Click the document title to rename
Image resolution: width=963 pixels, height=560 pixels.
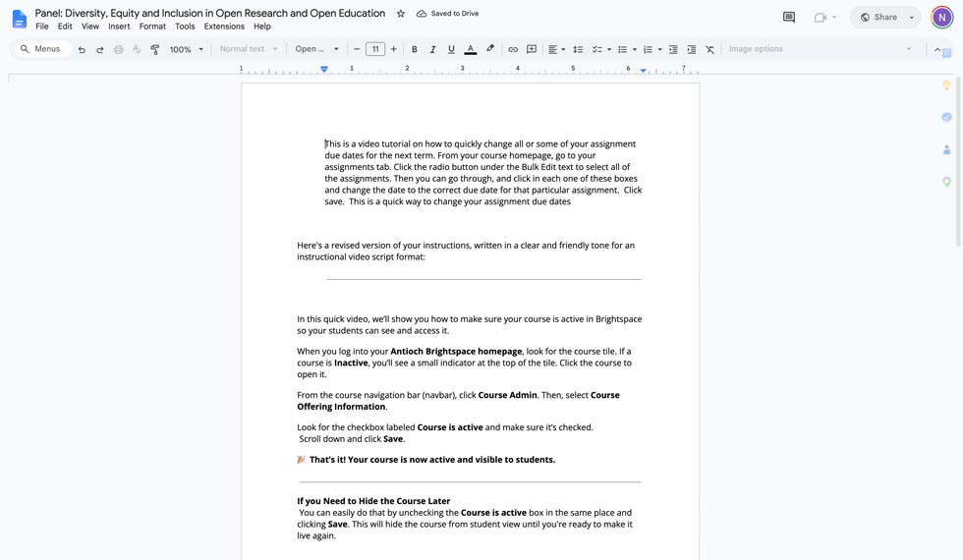(210, 13)
